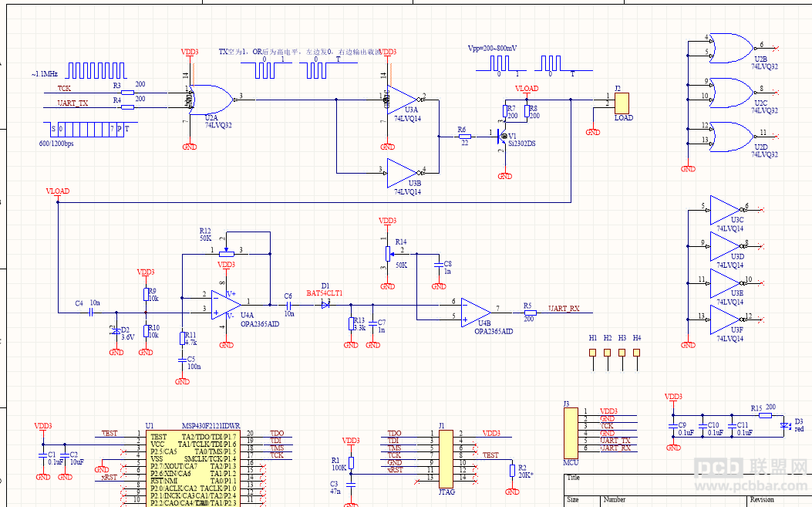Click resistor R1 100K symbol
812x507 pixels.
tap(351, 463)
